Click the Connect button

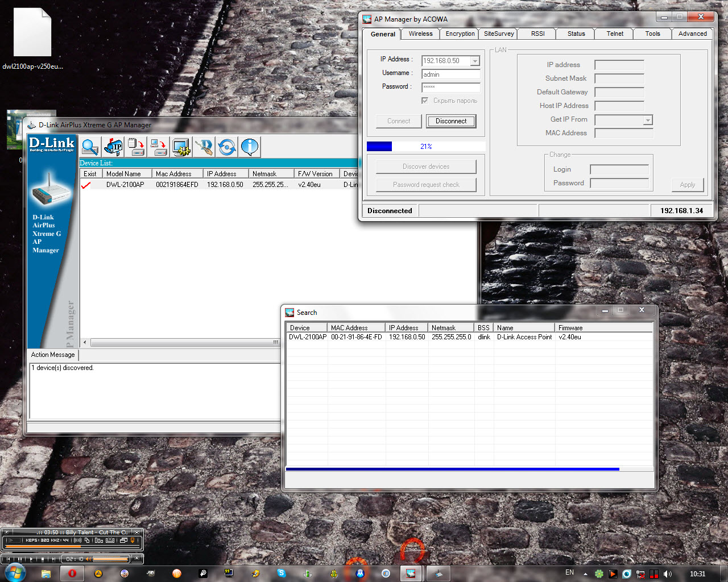(x=399, y=121)
